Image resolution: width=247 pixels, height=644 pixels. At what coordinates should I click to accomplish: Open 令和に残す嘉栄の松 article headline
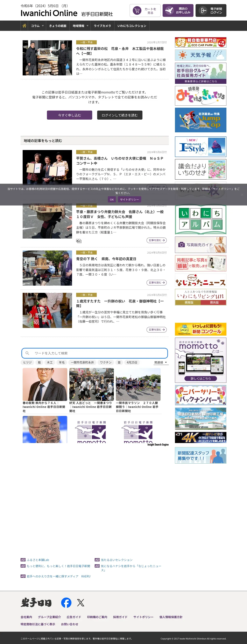click(x=120, y=51)
